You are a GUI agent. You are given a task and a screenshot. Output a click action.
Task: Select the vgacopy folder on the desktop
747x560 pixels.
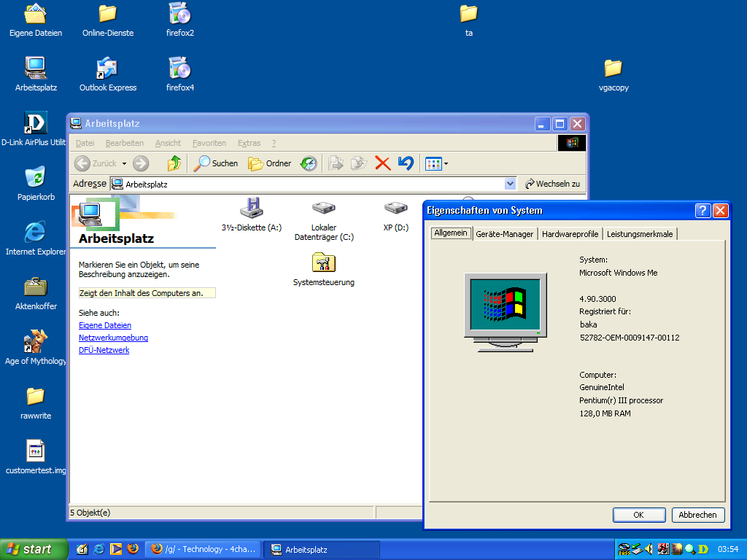614,75
